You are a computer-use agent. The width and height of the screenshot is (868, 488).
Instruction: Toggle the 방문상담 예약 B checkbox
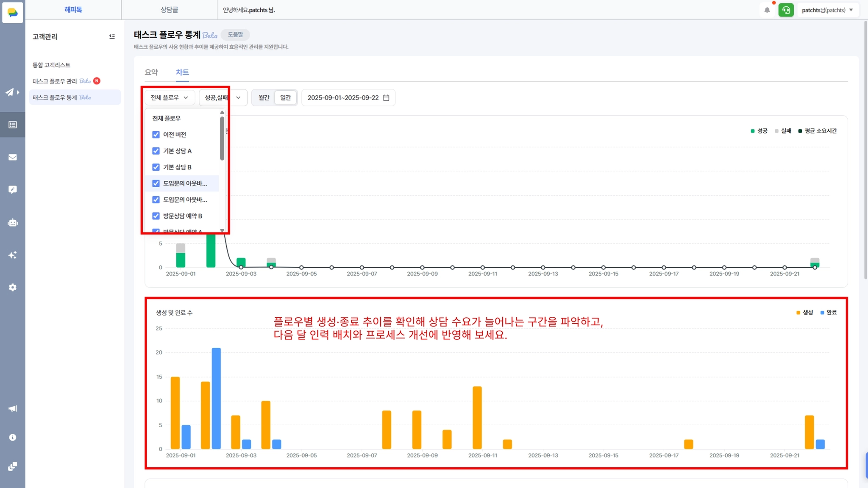pos(156,216)
